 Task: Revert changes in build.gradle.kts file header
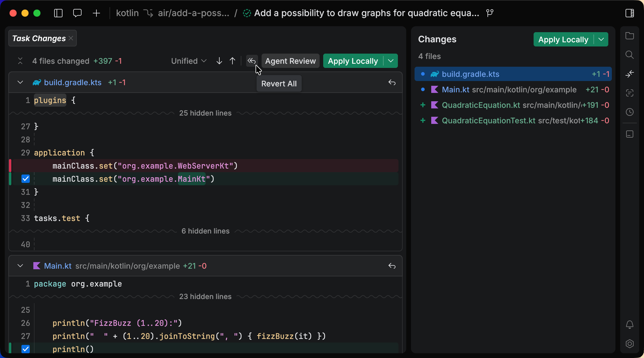tap(392, 83)
